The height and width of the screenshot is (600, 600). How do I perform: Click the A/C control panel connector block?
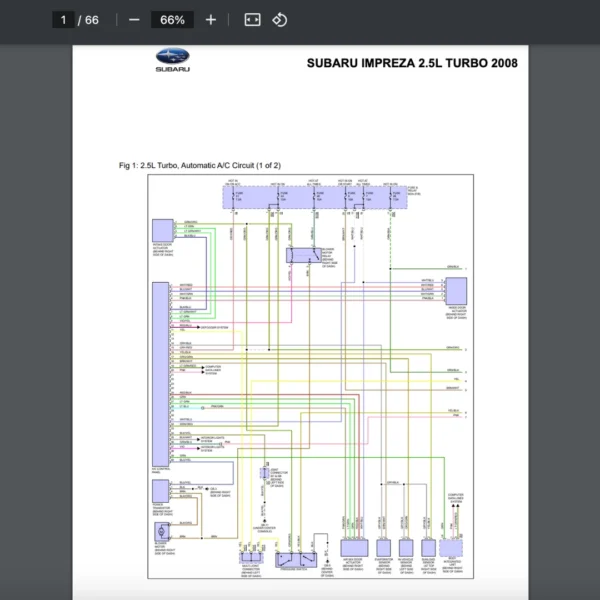pos(159,372)
